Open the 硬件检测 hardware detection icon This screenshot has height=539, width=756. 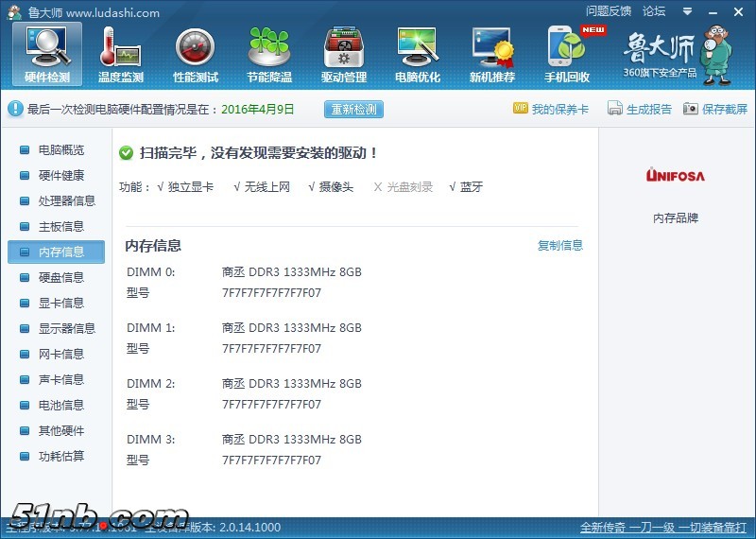click(46, 53)
